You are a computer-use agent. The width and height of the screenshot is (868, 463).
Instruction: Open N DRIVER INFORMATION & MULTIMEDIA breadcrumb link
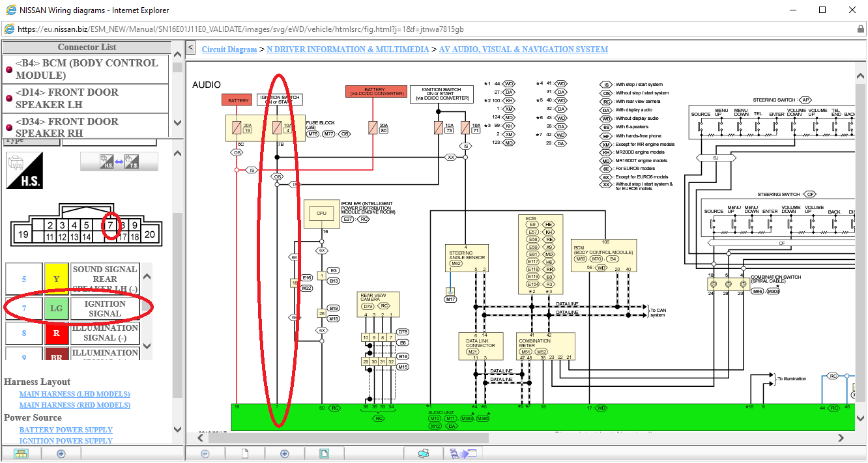click(x=348, y=49)
